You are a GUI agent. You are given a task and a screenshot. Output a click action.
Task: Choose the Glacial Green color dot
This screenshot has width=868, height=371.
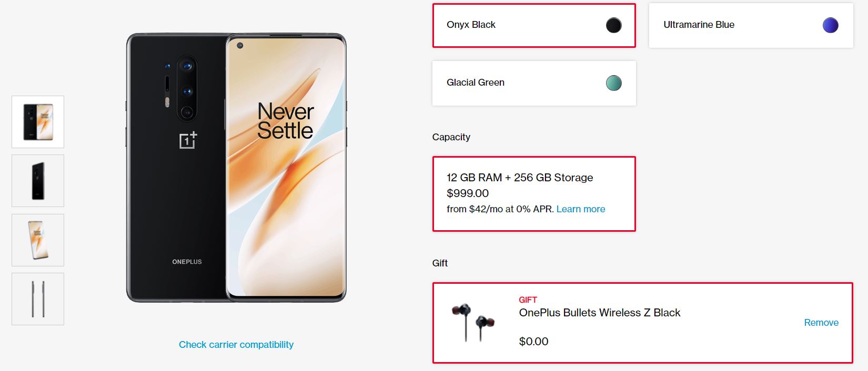point(613,83)
